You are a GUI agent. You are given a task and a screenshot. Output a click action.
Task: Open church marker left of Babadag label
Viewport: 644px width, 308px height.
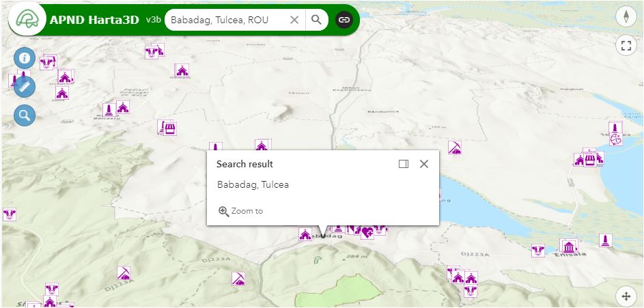point(305,234)
